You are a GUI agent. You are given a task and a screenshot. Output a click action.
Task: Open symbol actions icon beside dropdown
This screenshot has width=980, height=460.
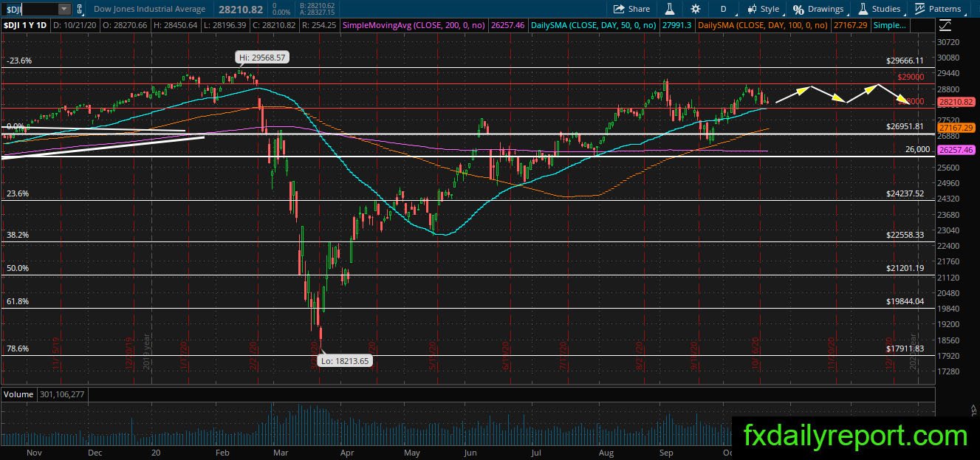pyautogui.click(x=80, y=9)
